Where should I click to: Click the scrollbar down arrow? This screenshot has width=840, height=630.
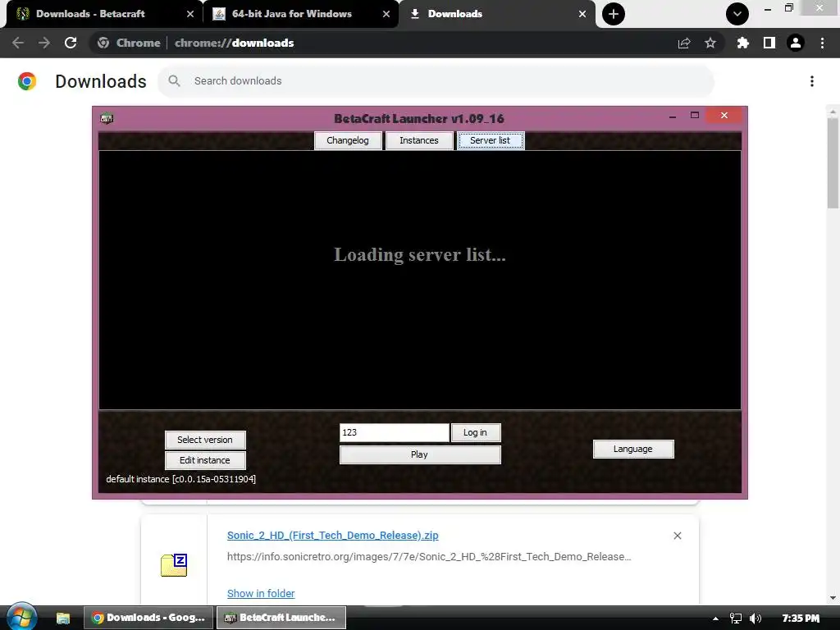833,598
